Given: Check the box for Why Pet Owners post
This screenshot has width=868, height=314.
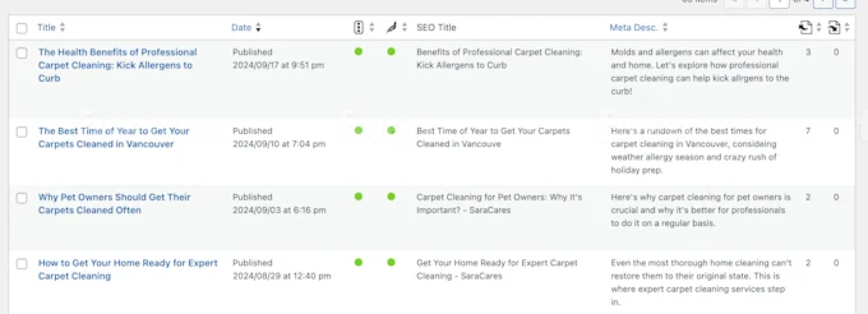Looking at the screenshot, I should (x=22, y=198).
